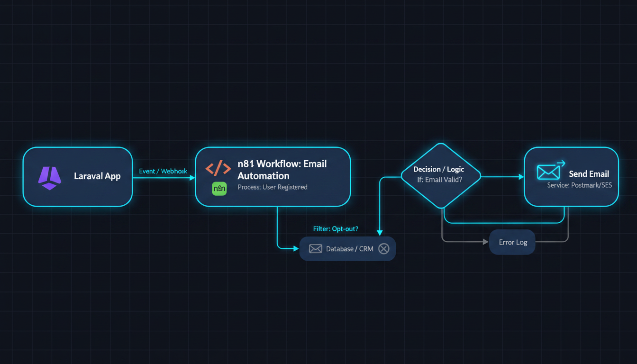Click the Event / Webhook connection label

(163, 171)
